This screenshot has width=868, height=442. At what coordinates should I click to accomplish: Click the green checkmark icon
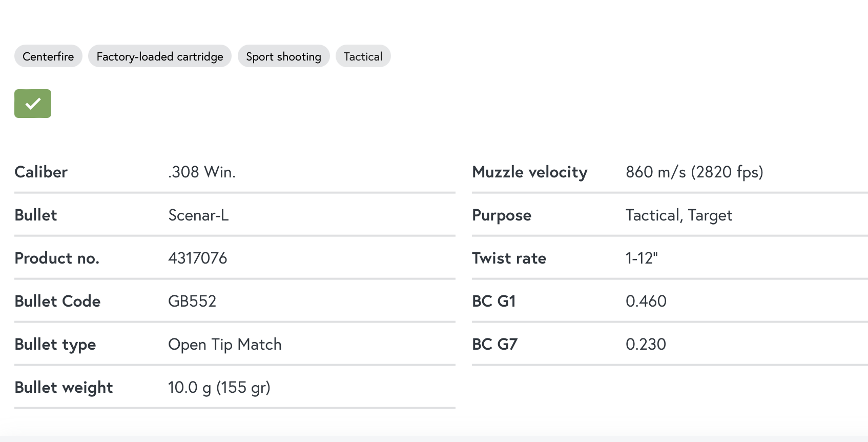(x=33, y=104)
